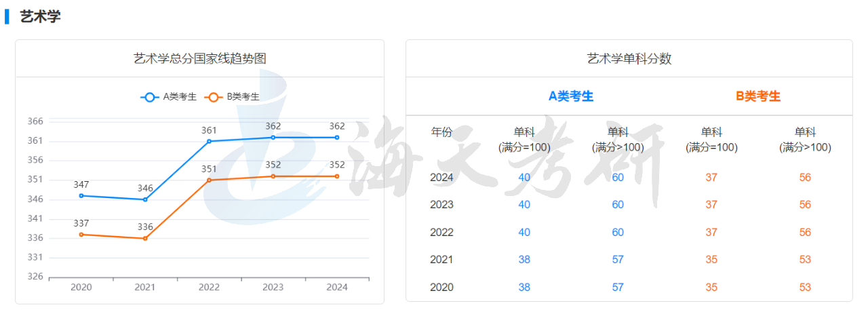Select the 2022 A类 data point 361
Image resolution: width=868 pixels, height=312 pixels.
coord(209,141)
